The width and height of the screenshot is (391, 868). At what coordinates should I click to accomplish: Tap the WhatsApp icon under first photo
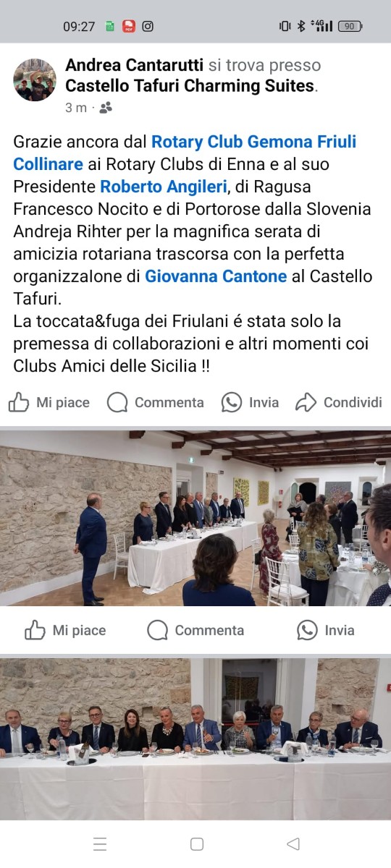307,630
